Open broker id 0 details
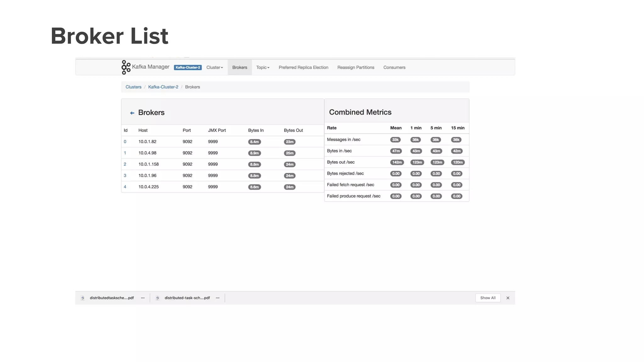 click(x=125, y=142)
